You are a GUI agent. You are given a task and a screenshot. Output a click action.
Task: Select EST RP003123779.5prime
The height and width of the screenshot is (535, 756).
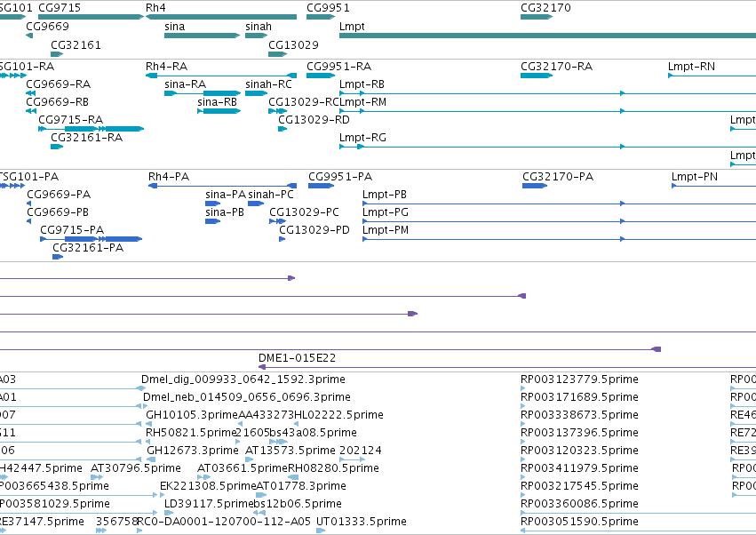coord(579,379)
